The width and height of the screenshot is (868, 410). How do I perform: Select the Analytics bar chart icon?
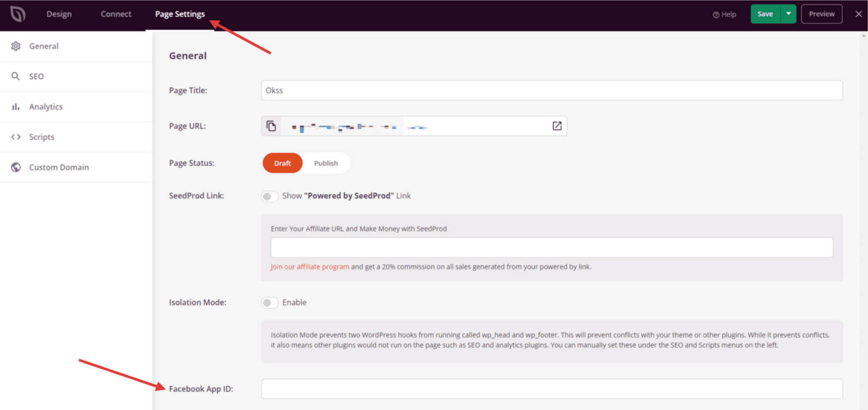[x=16, y=107]
